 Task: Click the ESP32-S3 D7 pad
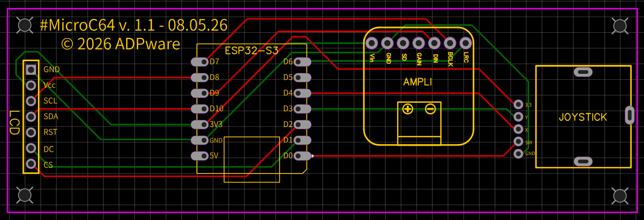(200, 62)
